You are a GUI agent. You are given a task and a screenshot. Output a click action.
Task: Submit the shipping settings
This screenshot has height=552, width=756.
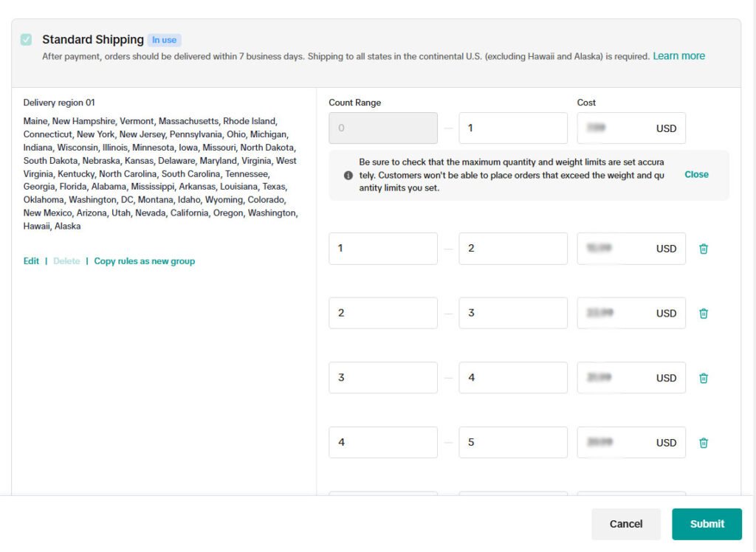707,524
